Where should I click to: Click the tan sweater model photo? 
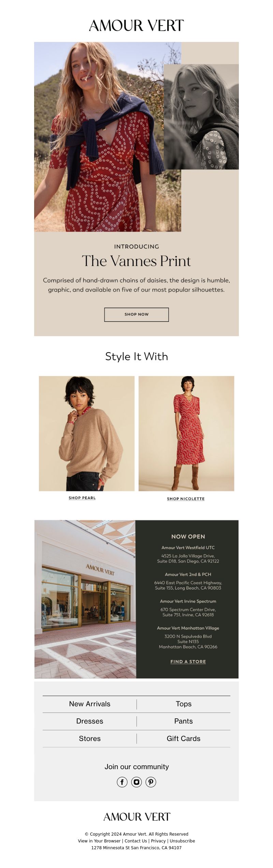[87, 433]
